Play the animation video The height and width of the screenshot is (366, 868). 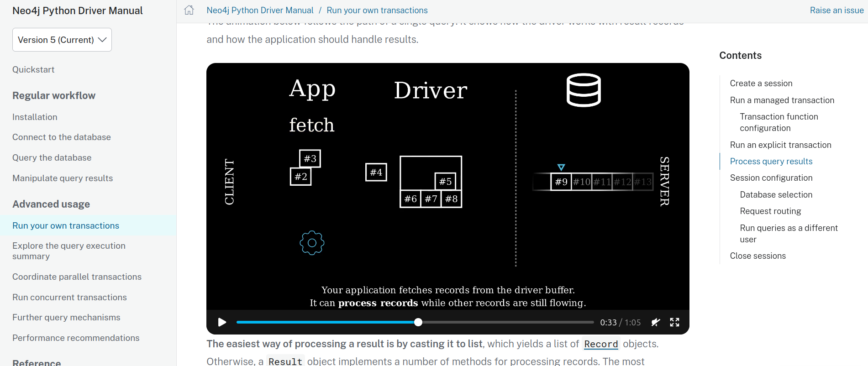pos(222,322)
